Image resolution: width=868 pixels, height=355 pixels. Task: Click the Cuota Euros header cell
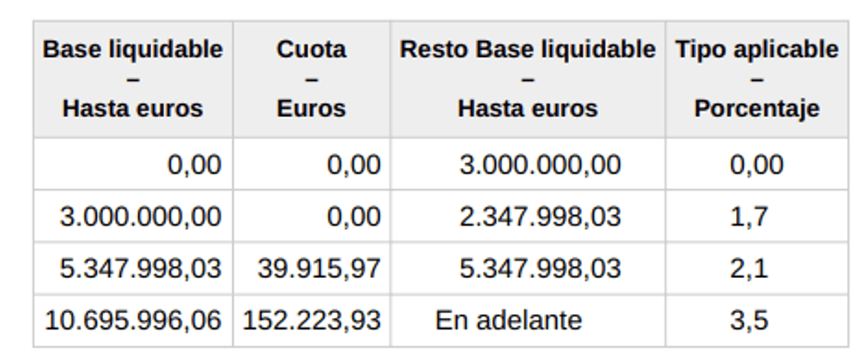(x=312, y=80)
